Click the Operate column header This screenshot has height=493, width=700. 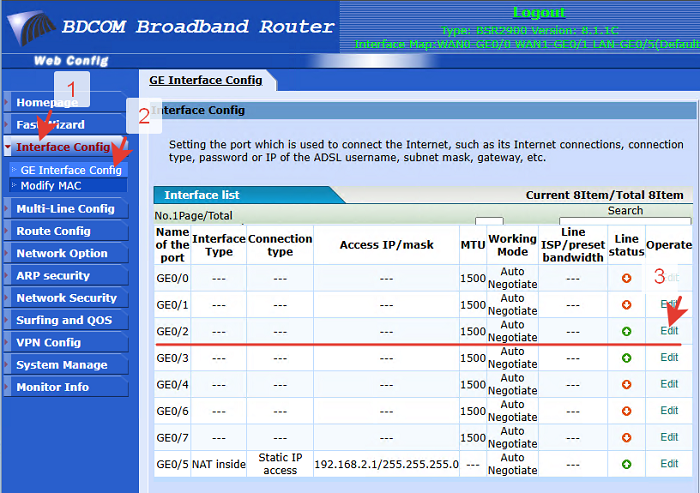click(669, 245)
